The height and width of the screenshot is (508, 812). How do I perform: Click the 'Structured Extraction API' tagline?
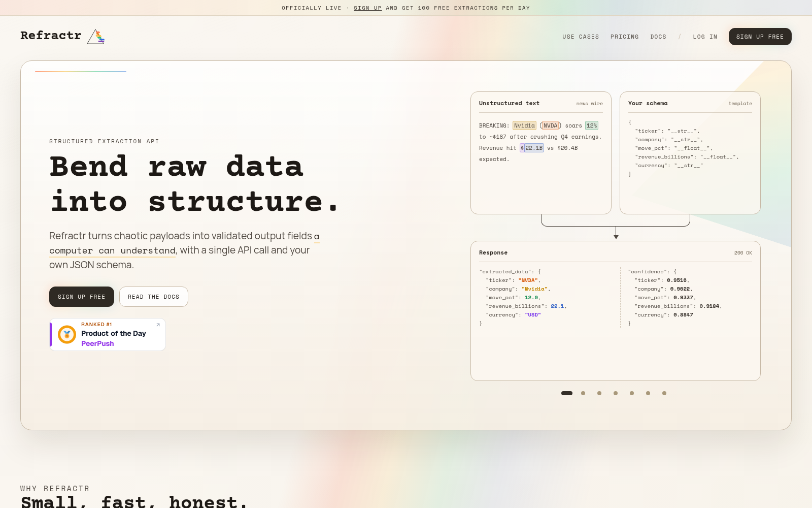[x=104, y=141]
